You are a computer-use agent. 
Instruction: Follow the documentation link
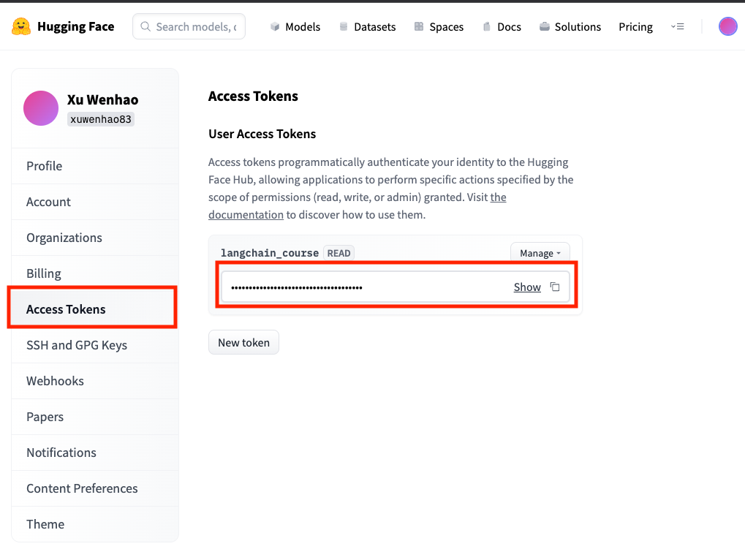[246, 215]
